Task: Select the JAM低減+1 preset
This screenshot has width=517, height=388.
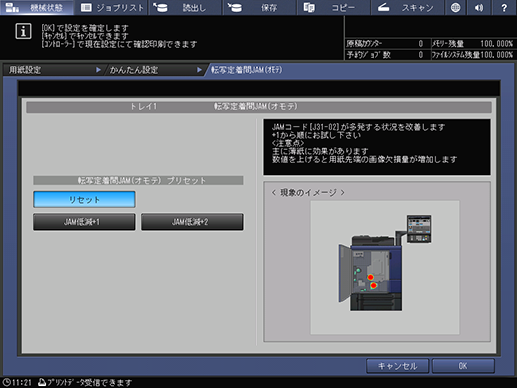Action: pyautogui.click(x=84, y=222)
